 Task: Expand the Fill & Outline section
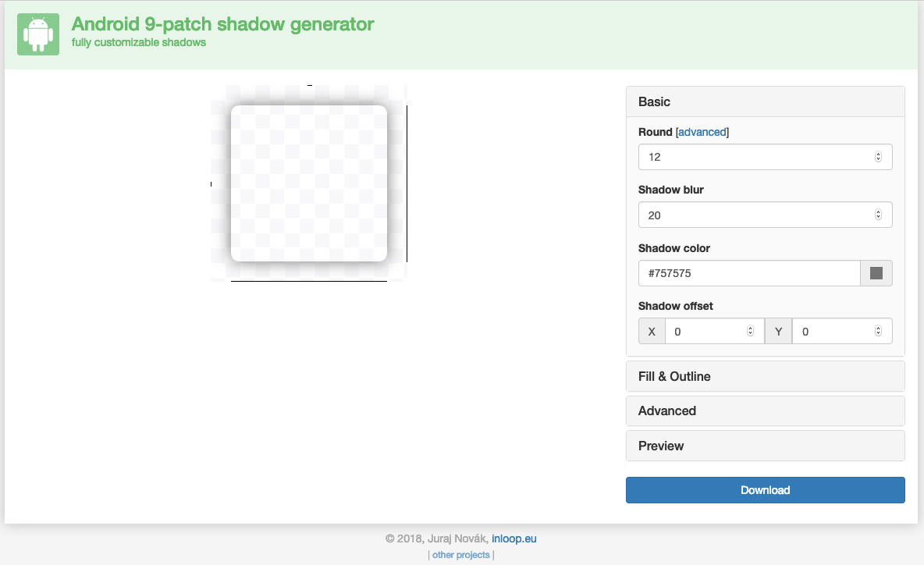point(765,376)
